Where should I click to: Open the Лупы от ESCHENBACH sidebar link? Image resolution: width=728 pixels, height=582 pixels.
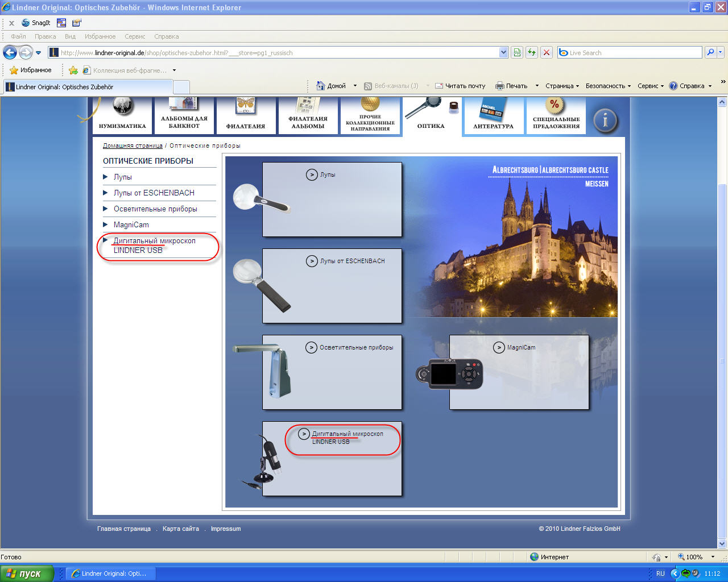(154, 193)
